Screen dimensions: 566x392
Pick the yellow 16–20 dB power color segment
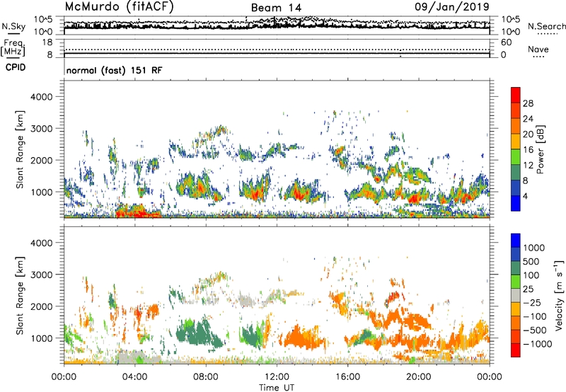[516, 142]
